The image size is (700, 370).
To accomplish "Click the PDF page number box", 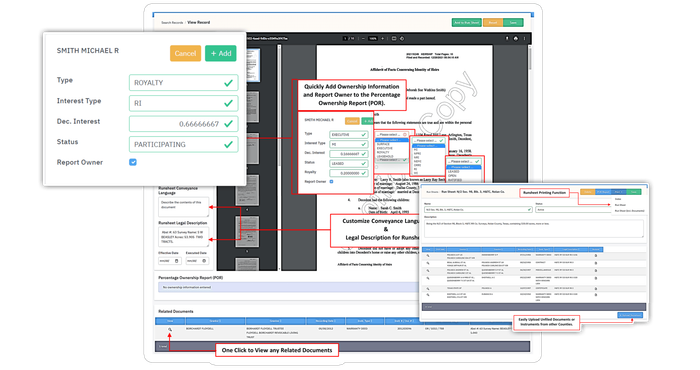I will pos(345,38).
